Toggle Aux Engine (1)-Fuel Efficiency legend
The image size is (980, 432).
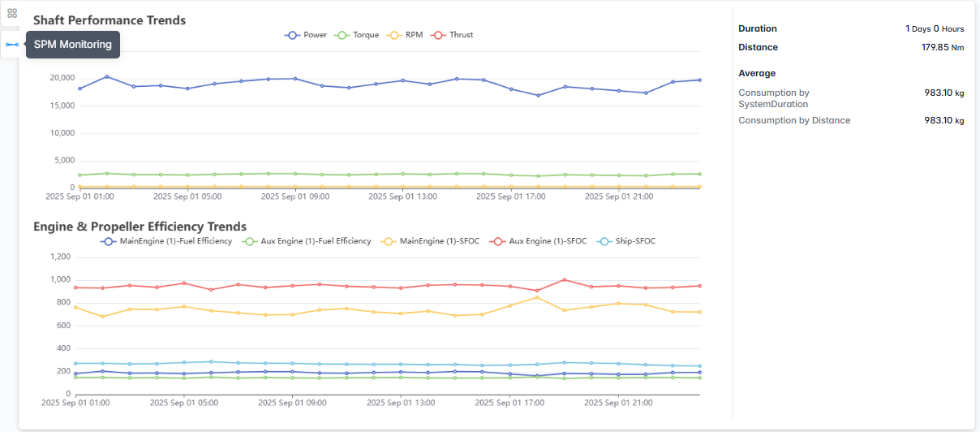(x=307, y=241)
